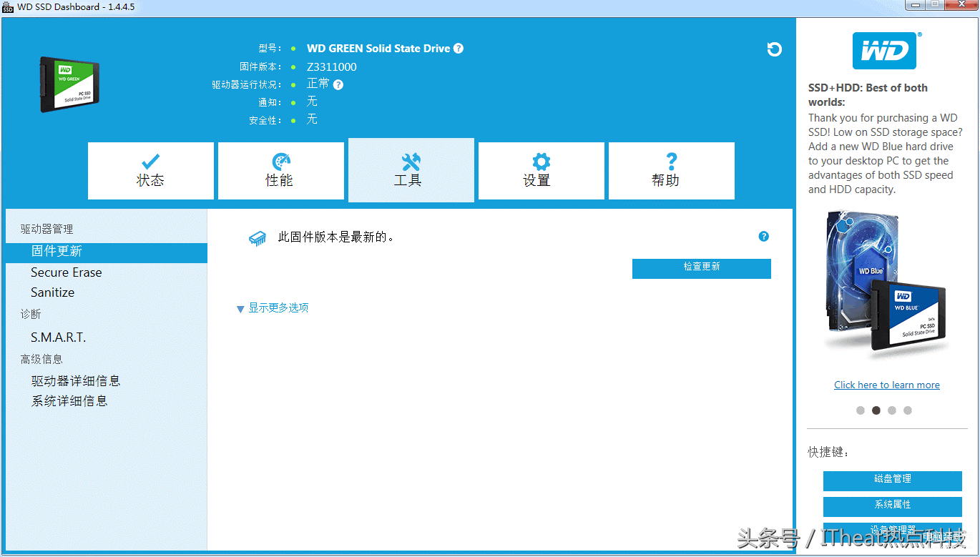Maximize the WD SSD Dashboard window

[x=935, y=5]
